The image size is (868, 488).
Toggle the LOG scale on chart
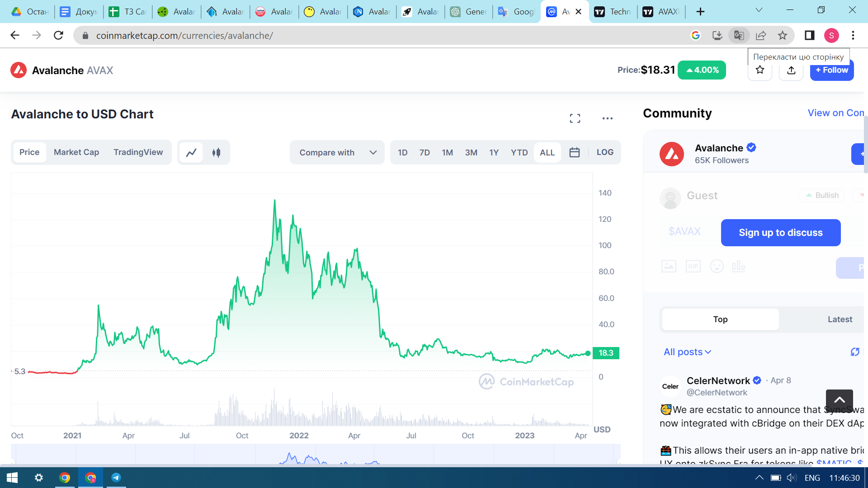pyautogui.click(x=605, y=153)
